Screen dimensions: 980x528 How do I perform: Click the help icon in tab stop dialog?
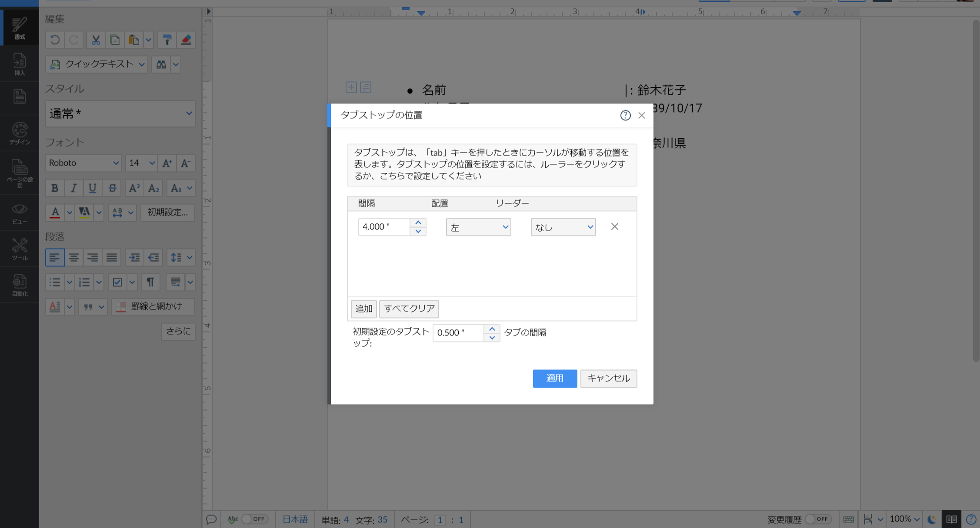625,115
